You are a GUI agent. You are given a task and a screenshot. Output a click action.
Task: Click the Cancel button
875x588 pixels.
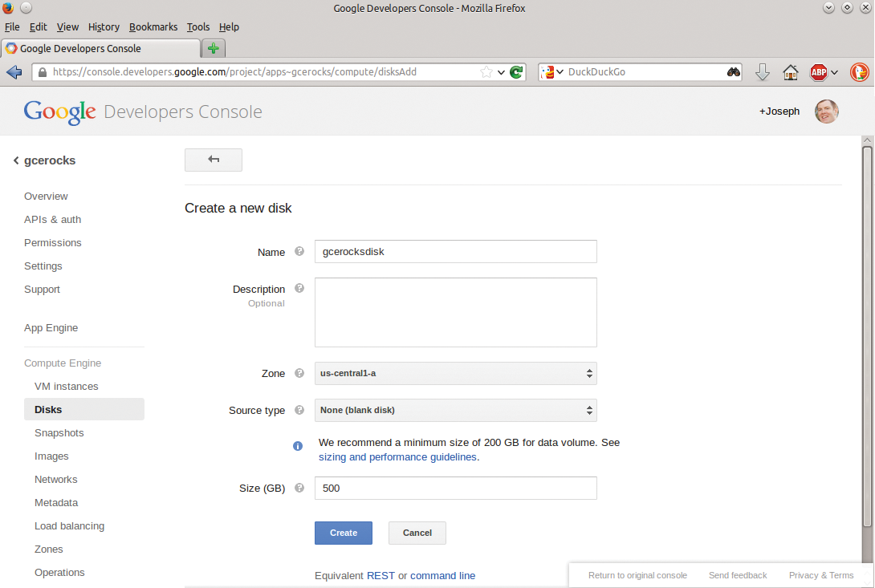tap(417, 533)
